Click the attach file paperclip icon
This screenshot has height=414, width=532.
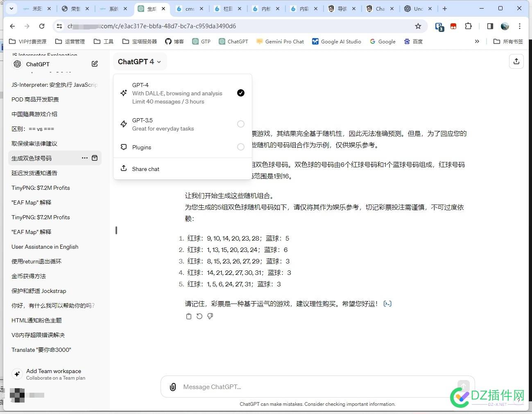[173, 387]
